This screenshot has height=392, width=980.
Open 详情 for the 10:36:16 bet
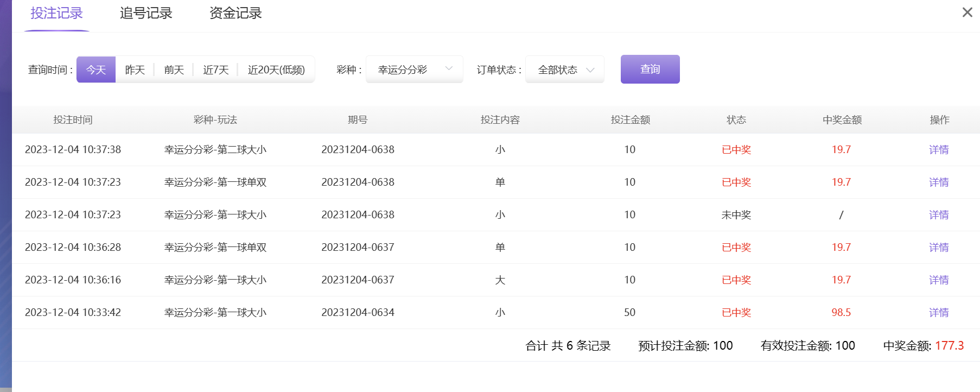(x=939, y=280)
